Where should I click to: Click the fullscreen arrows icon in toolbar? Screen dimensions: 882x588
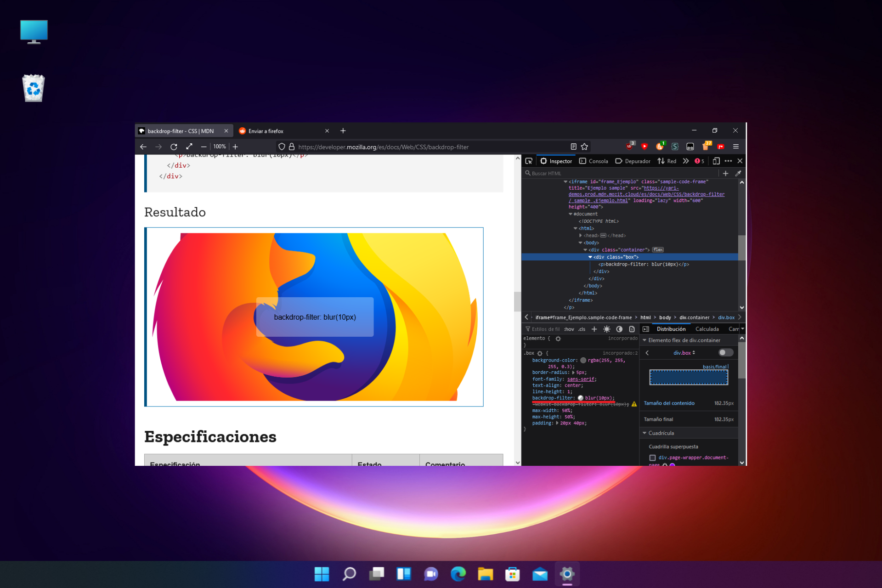[x=189, y=147]
